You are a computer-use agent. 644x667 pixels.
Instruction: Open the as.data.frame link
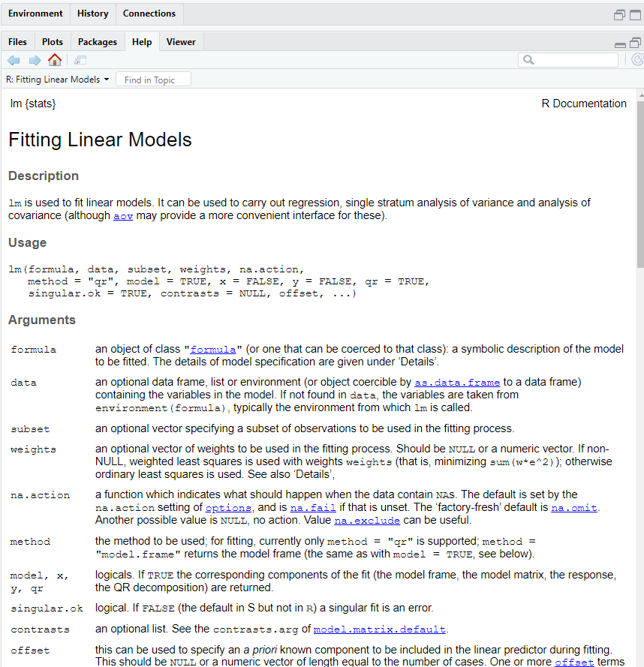coord(457,382)
